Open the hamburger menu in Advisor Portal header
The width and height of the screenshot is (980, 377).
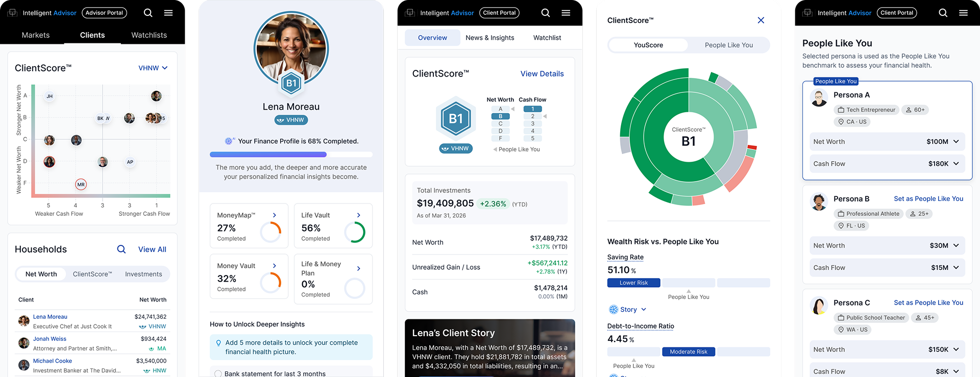(168, 13)
